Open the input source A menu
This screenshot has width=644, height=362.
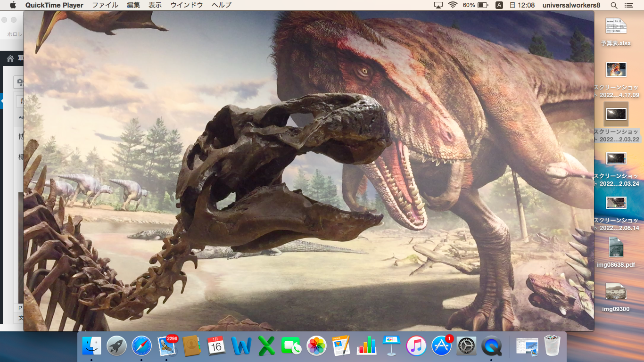click(499, 5)
